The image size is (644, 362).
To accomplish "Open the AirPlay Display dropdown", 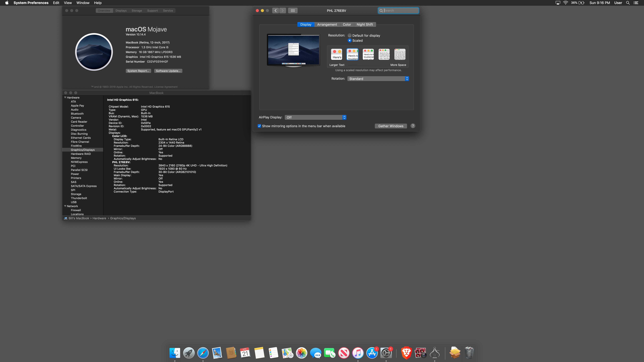I will [315, 117].
